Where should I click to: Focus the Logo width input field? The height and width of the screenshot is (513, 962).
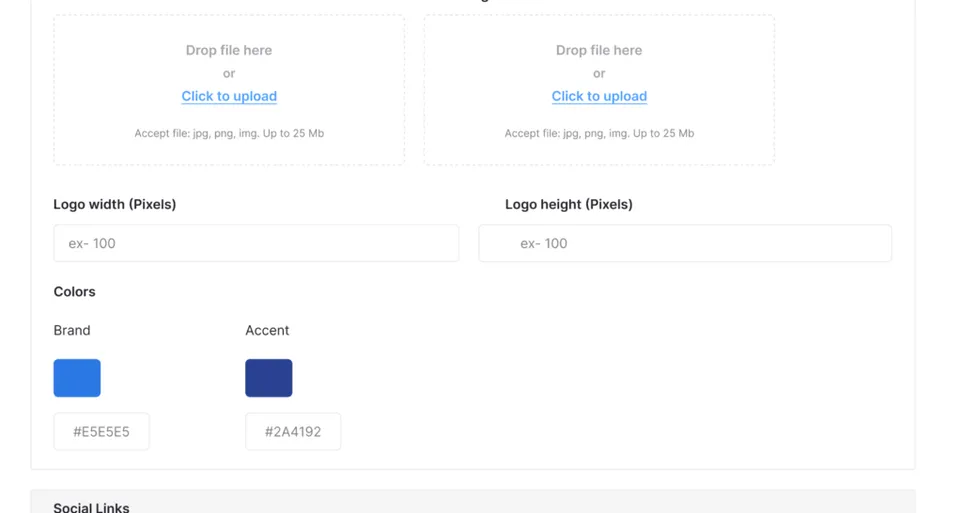[x=256, y=243]
